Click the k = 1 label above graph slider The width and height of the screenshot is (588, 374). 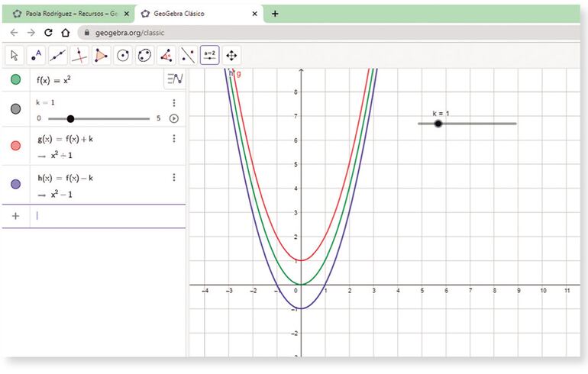[x=441, y=114]
